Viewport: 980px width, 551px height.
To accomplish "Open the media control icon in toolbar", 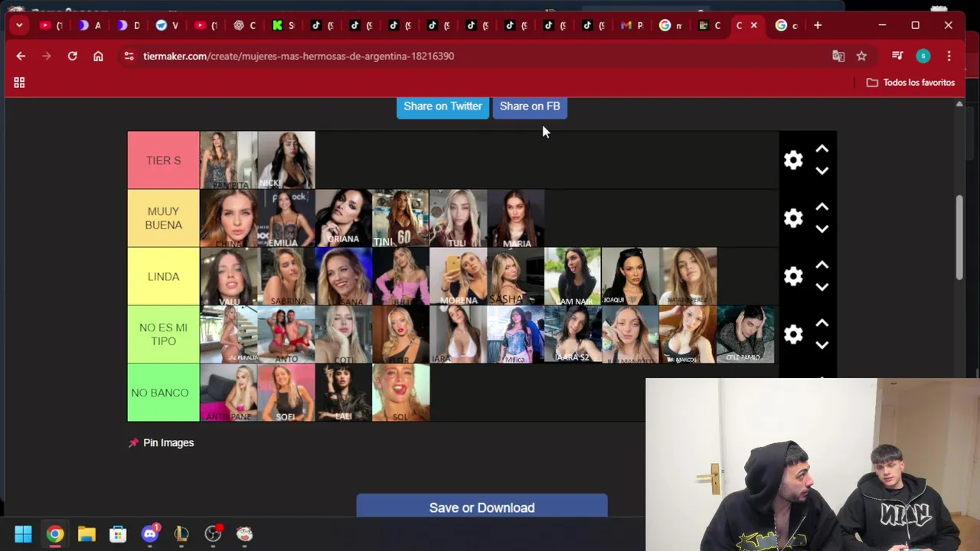I will [x=897, y=56].
